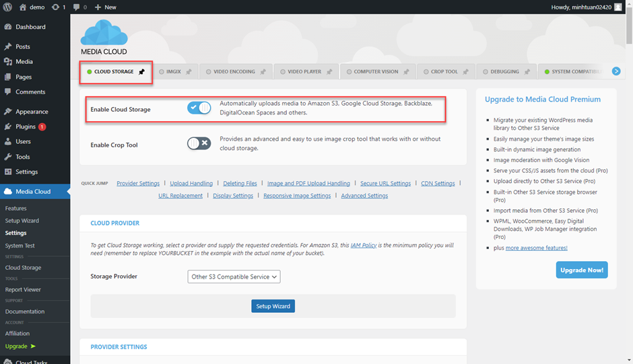Screen dimensions: 633x364
Task: Jump to Provider Settings quick link
Action: click(138, 183)
